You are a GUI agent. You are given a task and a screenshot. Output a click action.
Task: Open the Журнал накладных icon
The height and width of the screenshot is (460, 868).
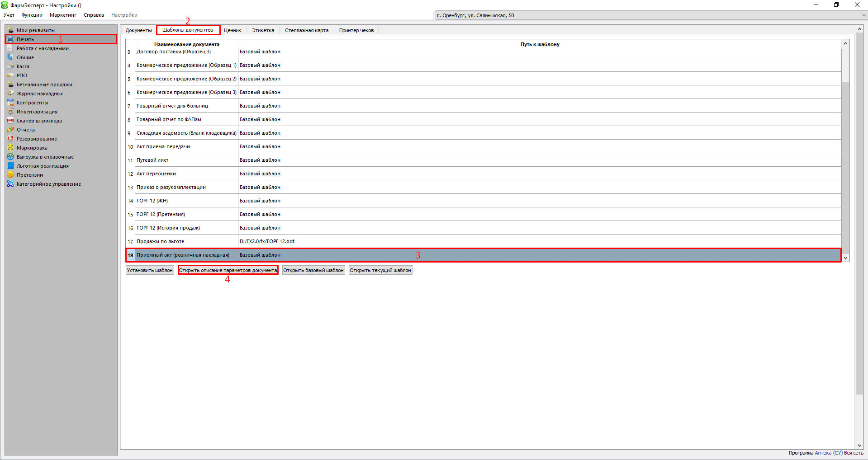coord(10,94)
